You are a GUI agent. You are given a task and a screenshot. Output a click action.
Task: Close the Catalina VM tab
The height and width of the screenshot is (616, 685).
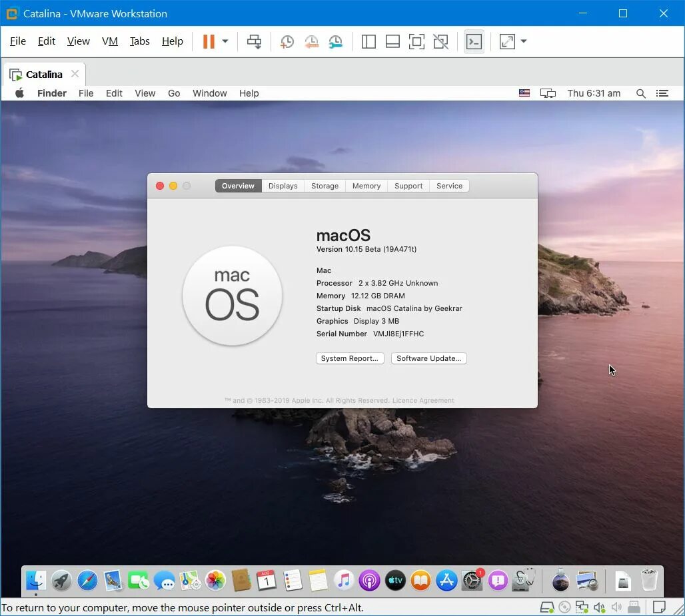click(75, 73)
